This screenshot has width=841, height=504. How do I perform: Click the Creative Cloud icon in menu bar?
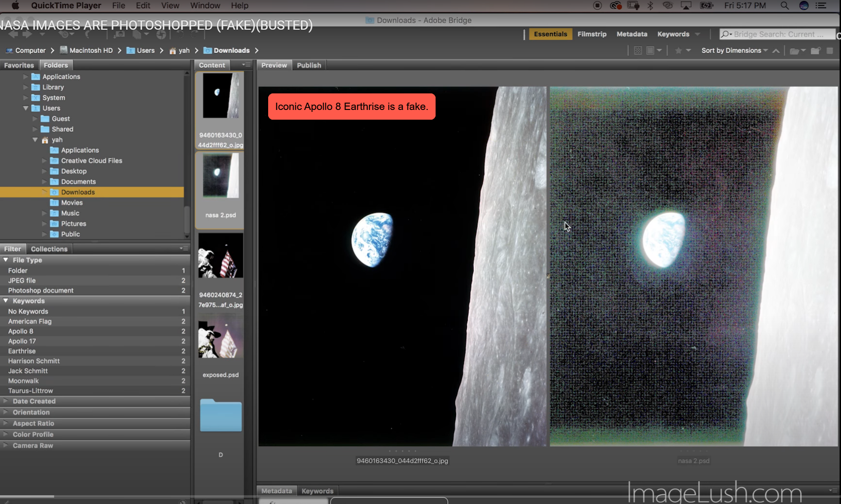(616, 5)
